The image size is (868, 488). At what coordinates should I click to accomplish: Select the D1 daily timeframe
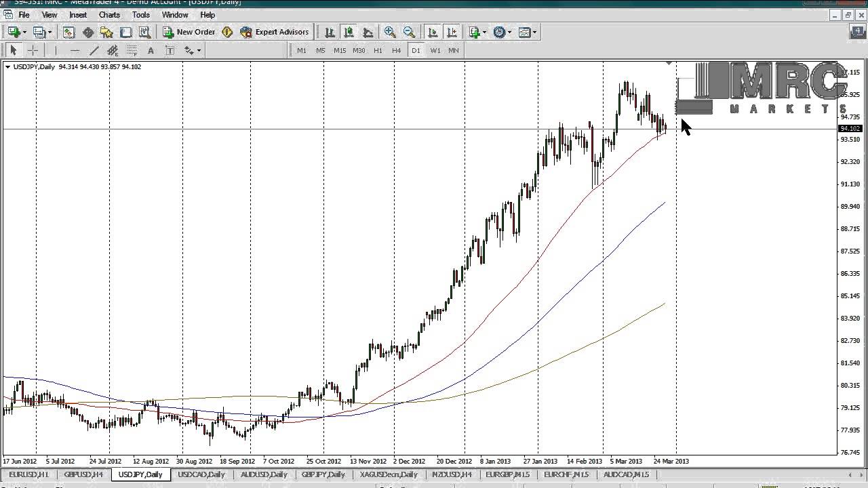coord(416,50)
